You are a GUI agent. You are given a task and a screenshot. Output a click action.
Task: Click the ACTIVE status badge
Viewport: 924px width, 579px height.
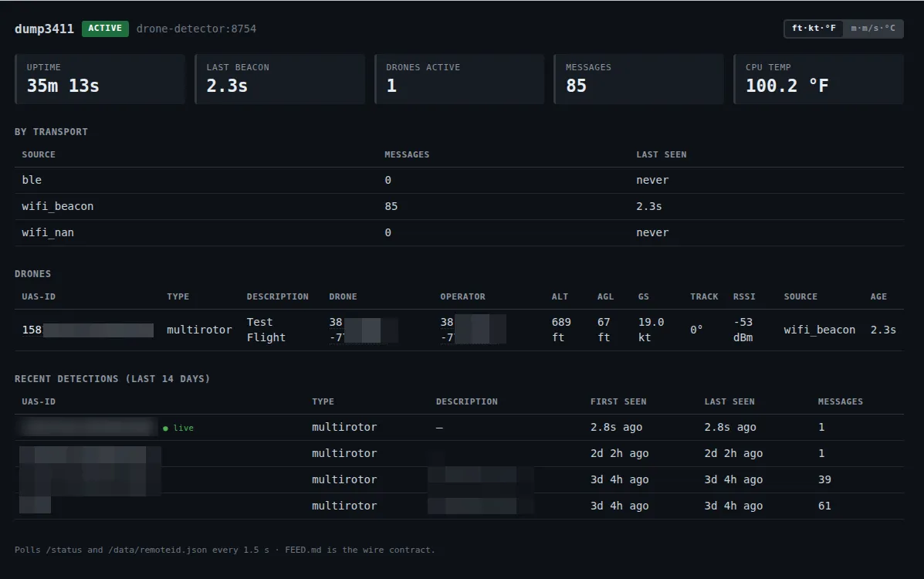(x=105, y=29)
